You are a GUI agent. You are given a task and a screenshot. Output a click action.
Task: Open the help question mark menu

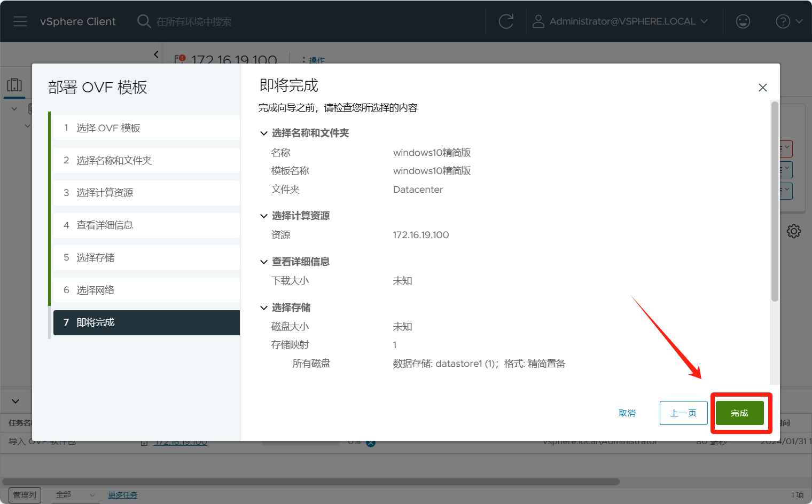pyautogui.click(x=783, y=21)
